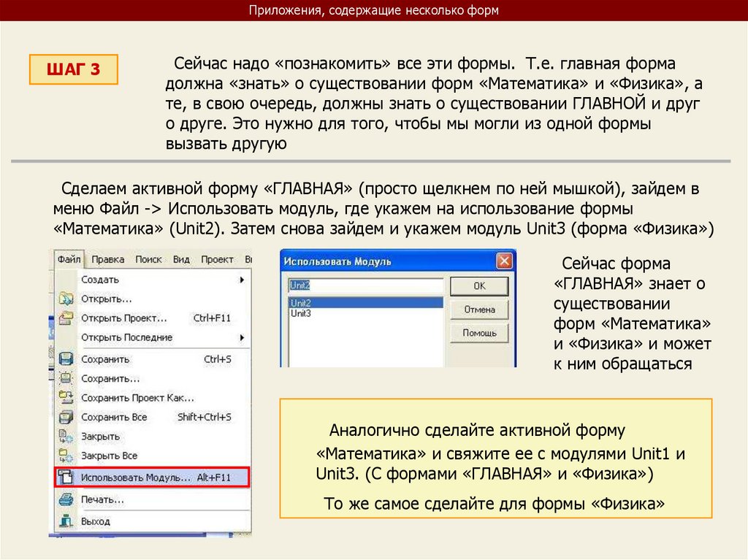Click the Выход exit icon

(x=66, y=521)
